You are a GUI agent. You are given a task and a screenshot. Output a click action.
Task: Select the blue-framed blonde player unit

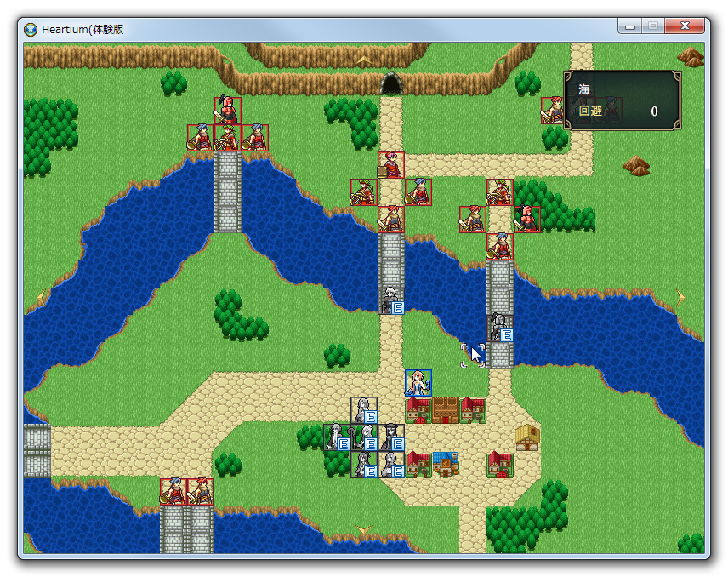click(x=418, y=383)
